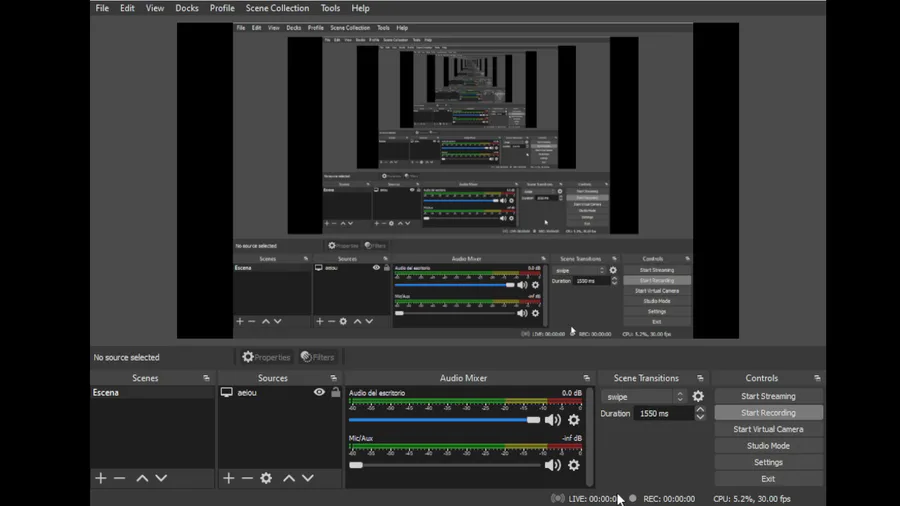The width and height of the screenshot is (900, 506).
Task: Open Settings from Controls
Action: [768, 462]
